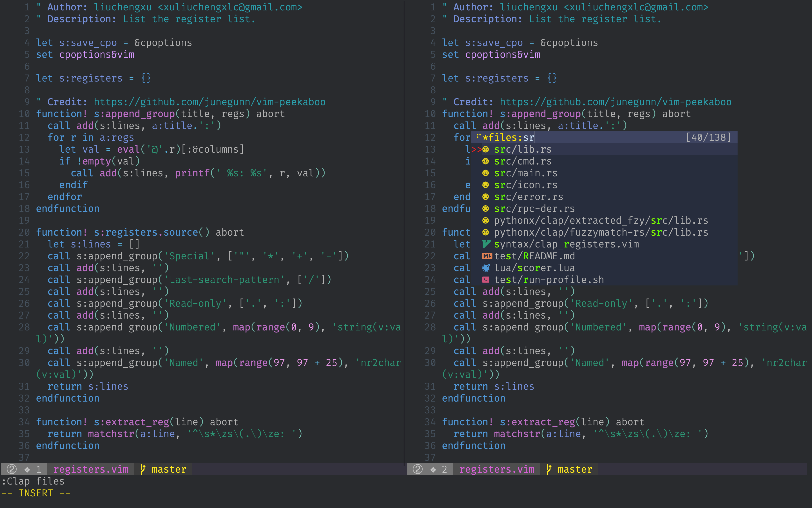The height and width of the screenshot is (508, 812).
Task: Click the git branch icon in right statusline
Action: pyautogui.click(x=549, y=469)
